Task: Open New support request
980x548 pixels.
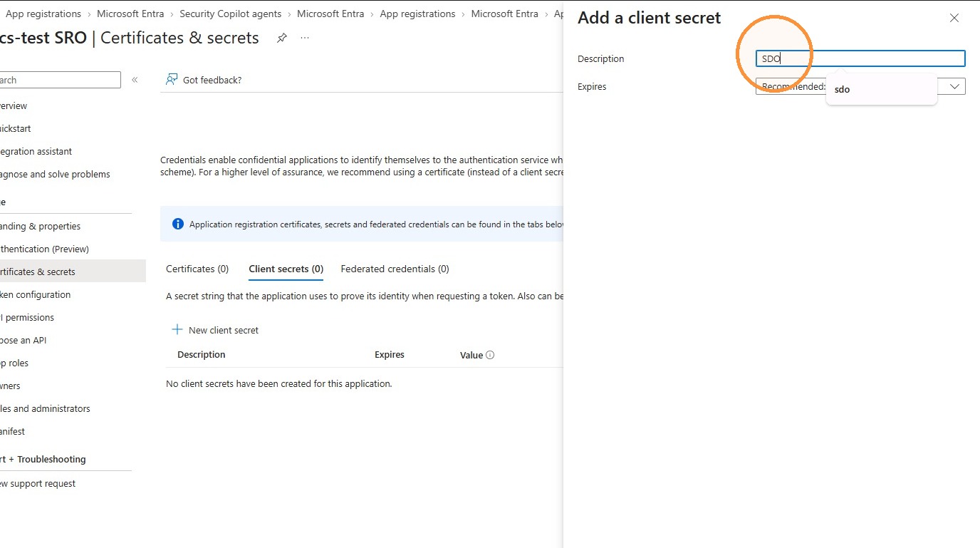Action: tap(38, 483)
